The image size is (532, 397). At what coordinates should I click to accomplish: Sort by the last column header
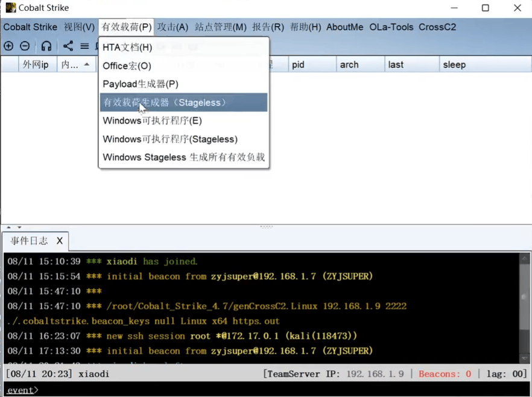[x=412, y=65]
